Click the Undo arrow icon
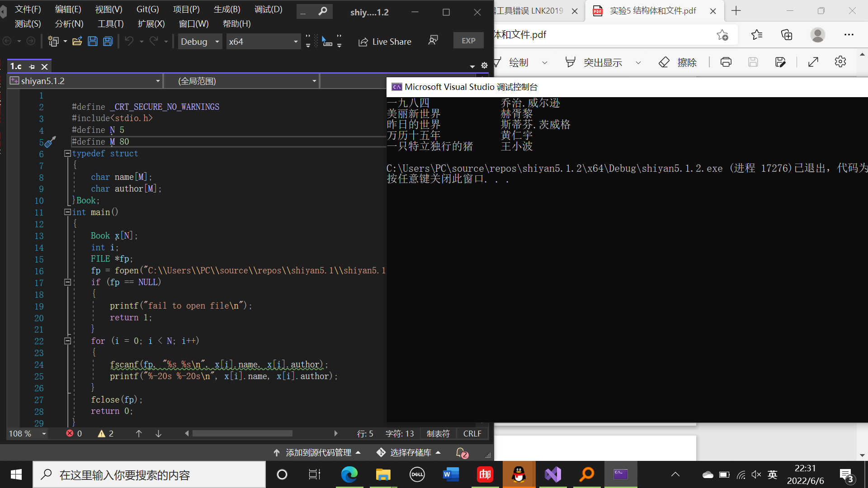Image resolution: width=868 pixels, height=488 pixels. click(129, 42)
